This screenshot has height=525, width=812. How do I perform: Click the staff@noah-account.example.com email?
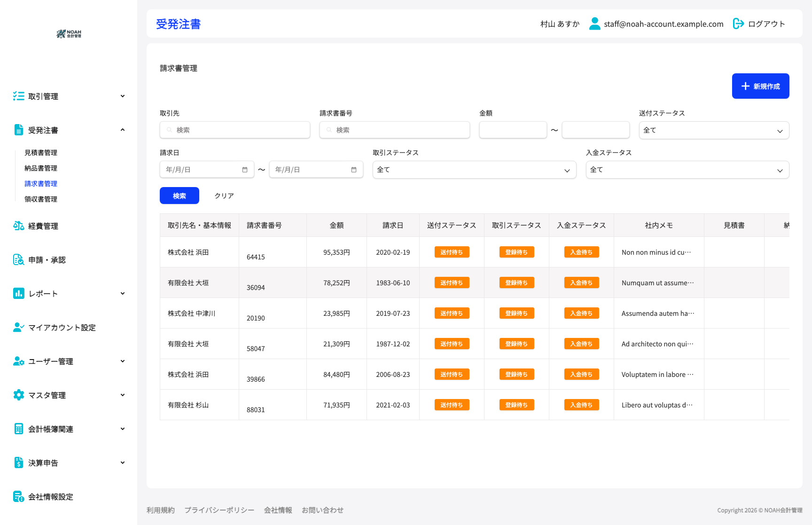664,24
